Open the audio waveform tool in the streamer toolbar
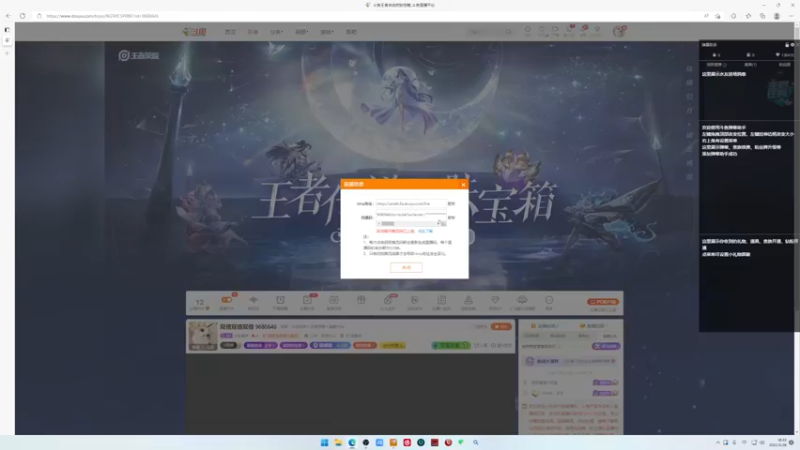Screen dimensions: 800x450 (x=254, y=302)
